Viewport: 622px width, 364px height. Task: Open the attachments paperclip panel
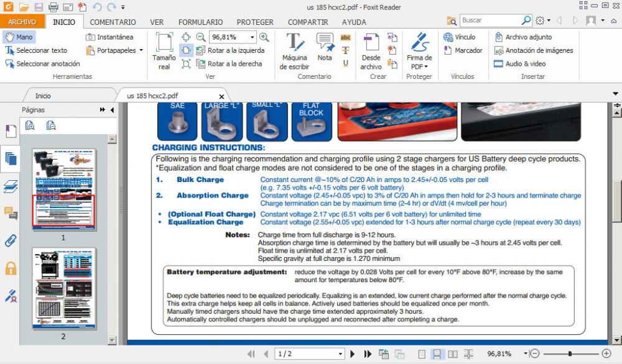click(11, 240)
